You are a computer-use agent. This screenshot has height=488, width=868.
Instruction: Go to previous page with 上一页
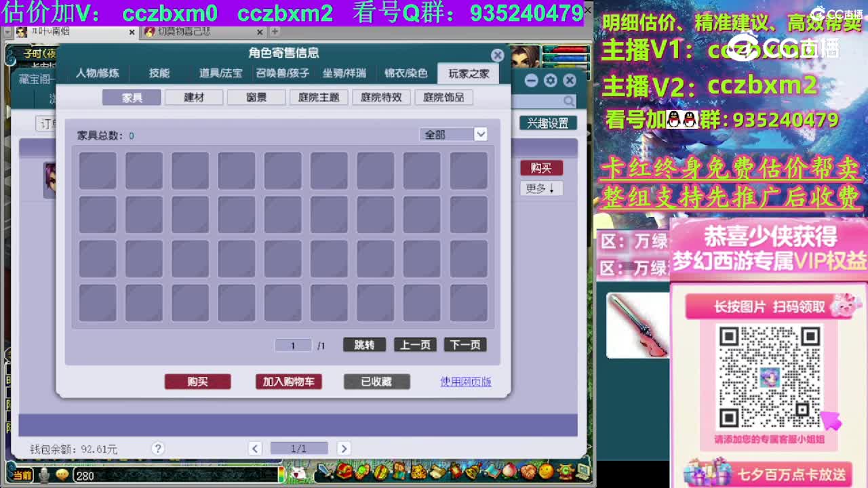pyautogui.click(x=415, y=345)
